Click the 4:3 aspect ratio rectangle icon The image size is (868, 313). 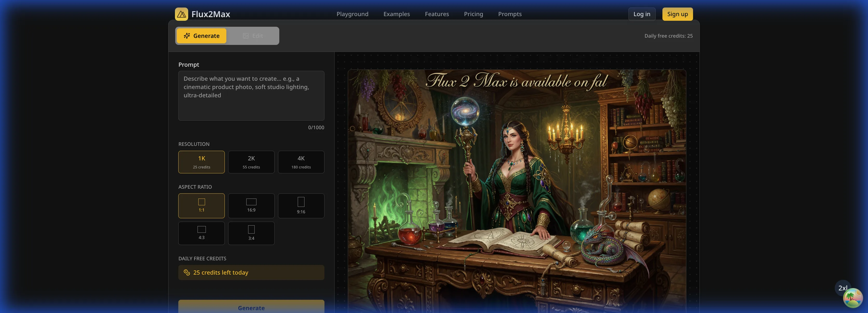pos(201,229)
